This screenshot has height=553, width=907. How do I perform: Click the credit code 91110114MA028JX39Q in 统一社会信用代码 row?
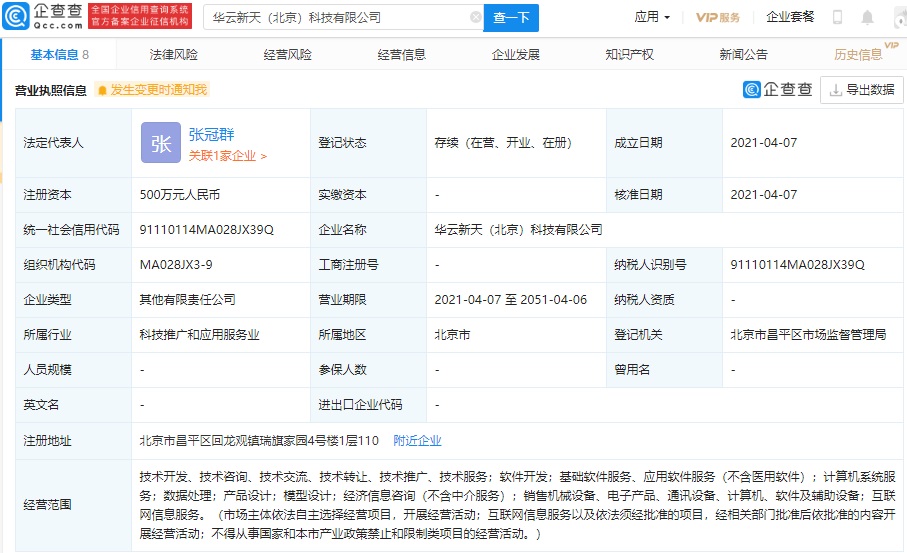point(207,230)
